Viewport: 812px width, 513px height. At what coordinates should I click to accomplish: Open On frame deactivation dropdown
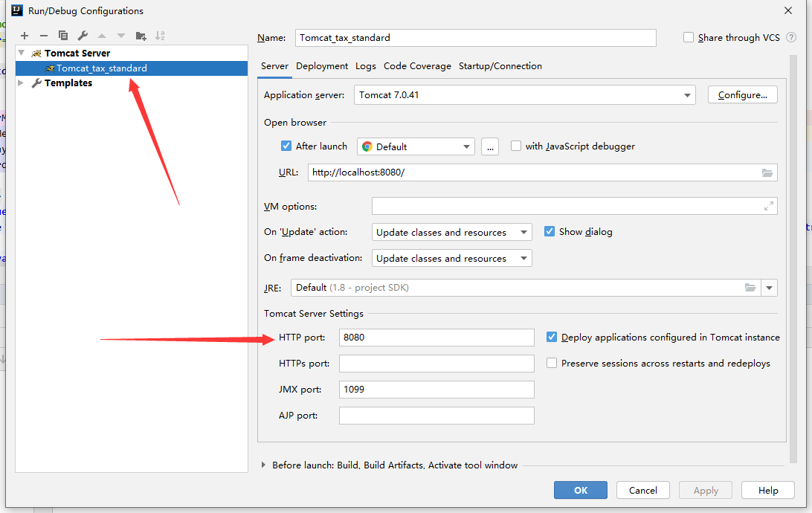coord(451,258)
